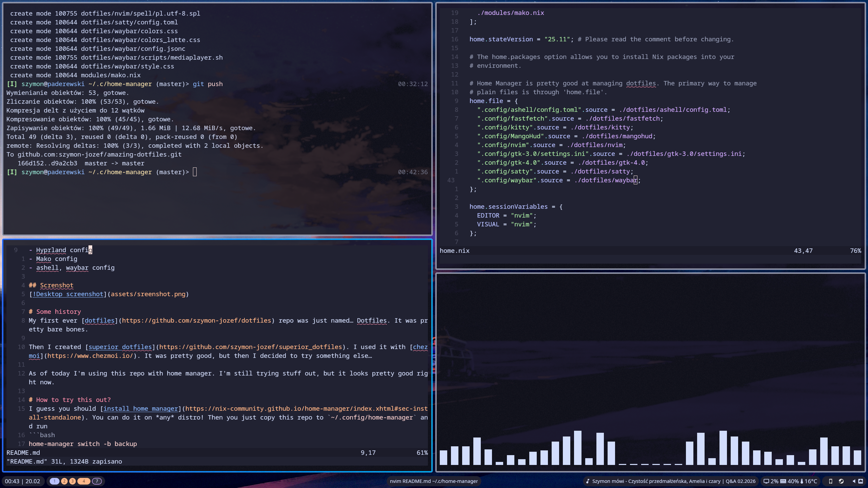Click the RAM memory icon showing 40%
Image resolution: width=868 pixels, height=488 pixels.
(x=783, y=481)
